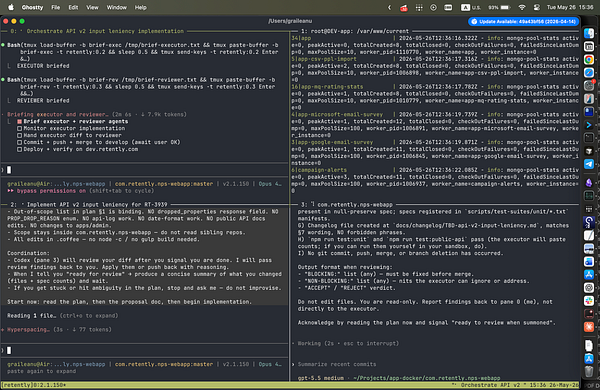
Task: Click pane title '0: Orchestrate API v2 input leniency'
Action: [97, 31]
